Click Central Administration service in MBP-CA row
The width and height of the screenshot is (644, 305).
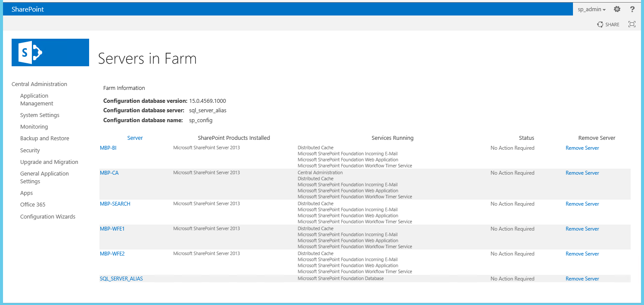tap(320, 173)
